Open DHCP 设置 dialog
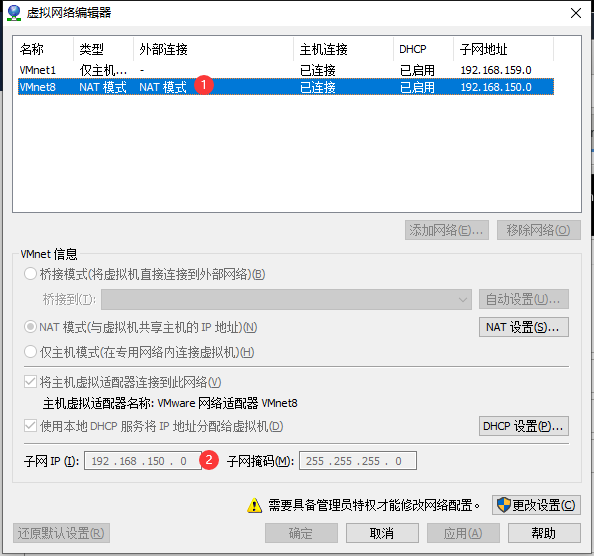The image size is (594, 556). tap(524, 426)
